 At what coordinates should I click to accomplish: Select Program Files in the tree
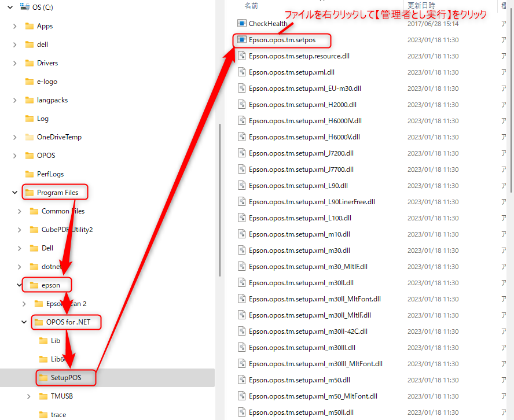pyautogui.click(x=57, y=192)
